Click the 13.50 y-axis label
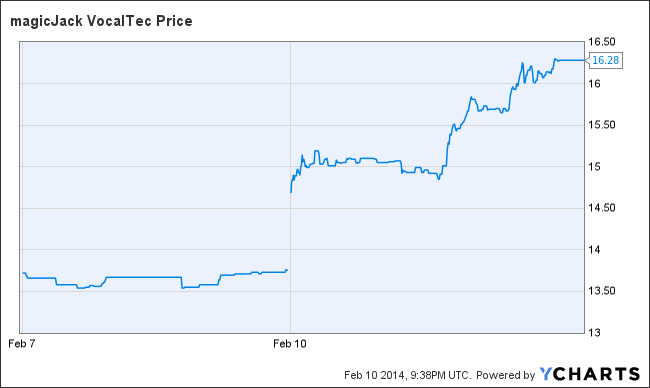The height and width of the screenshot is (388, 650). 602,291
